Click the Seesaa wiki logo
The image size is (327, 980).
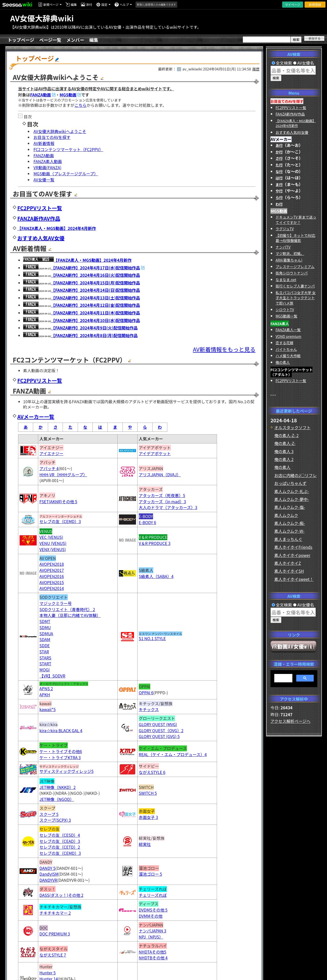[18, 5]
